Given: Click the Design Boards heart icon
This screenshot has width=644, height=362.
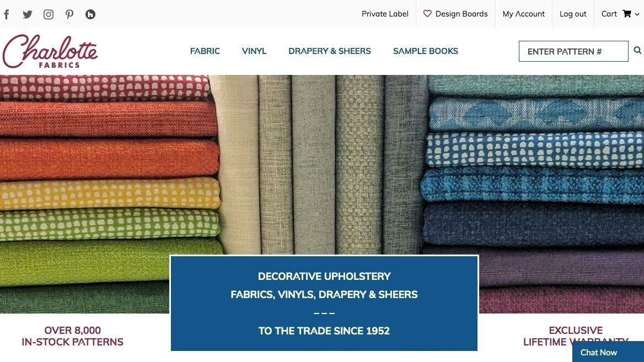Looking at the screenshot, I should point(427,14).
